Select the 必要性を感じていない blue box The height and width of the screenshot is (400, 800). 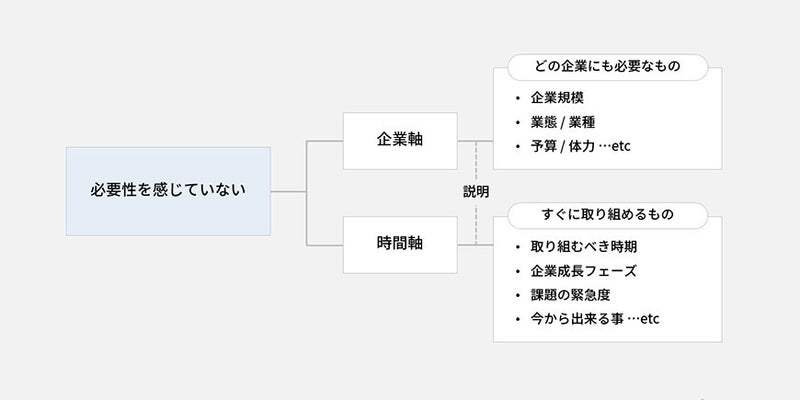168,191
